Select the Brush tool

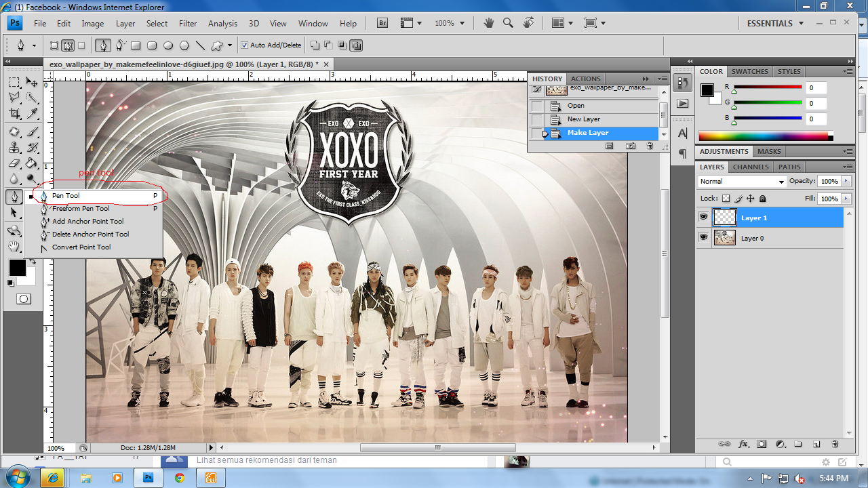pos(31,132)
